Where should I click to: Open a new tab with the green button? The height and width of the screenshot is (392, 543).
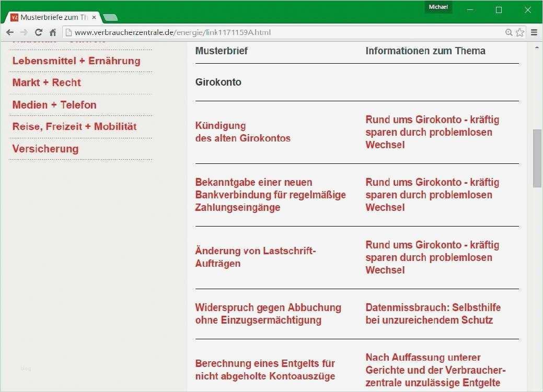110,17
